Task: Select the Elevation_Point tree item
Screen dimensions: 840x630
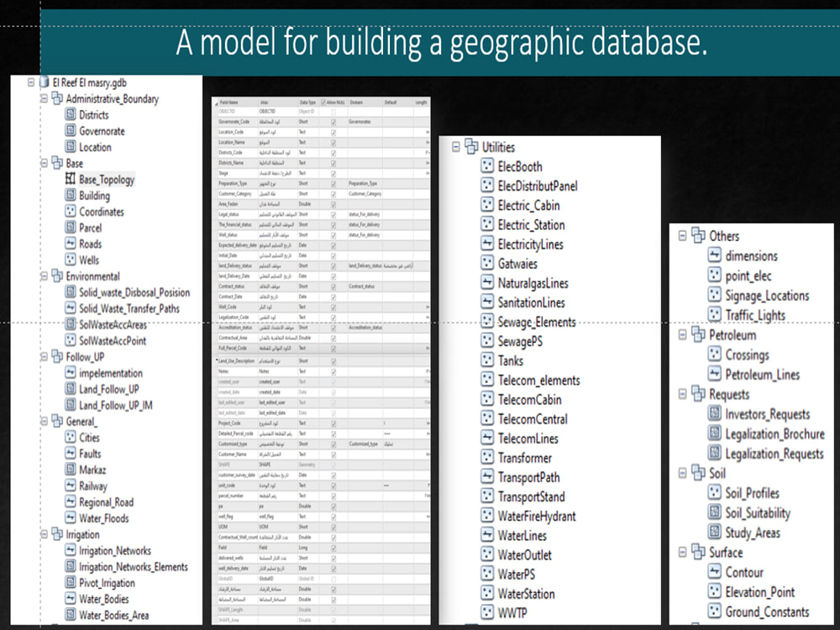Action: point(759,591)
